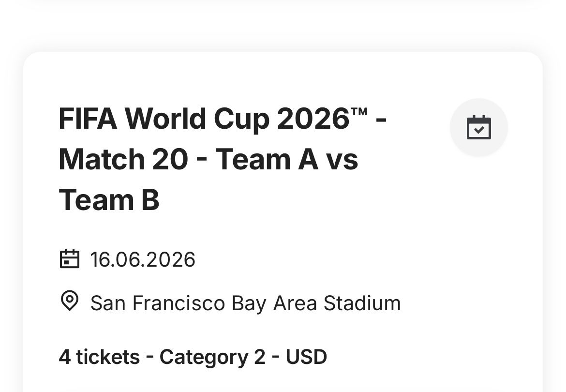Click the location pin icon
Screen dimensions: 566x392
click(x=69, y=301)
